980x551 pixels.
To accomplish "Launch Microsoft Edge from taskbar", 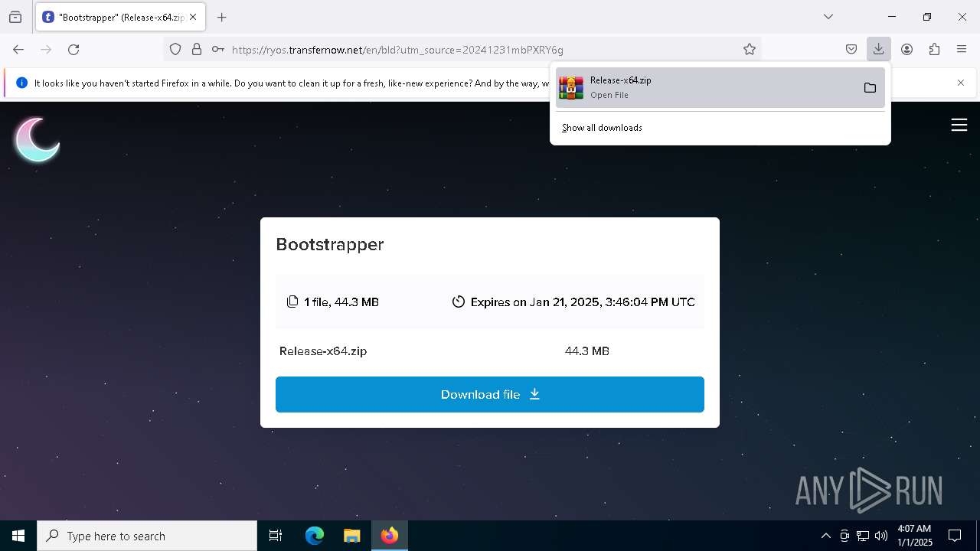I will pyautogui.click(x=315, y=536).
